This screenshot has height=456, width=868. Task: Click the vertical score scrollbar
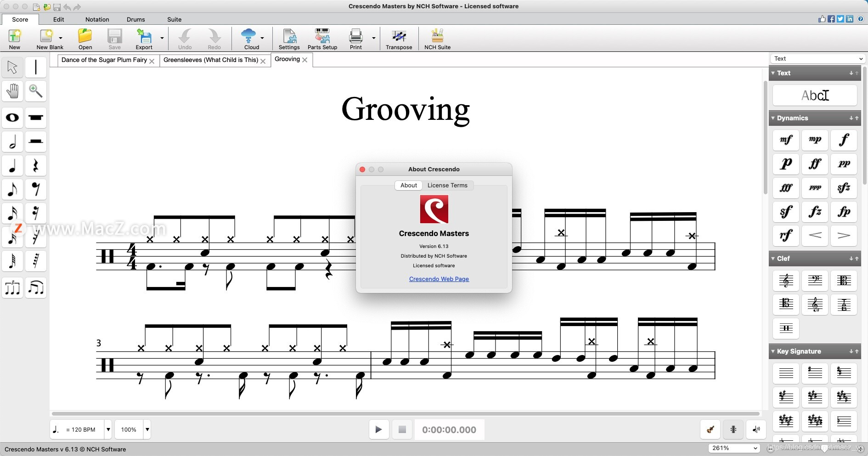[765, 138]
